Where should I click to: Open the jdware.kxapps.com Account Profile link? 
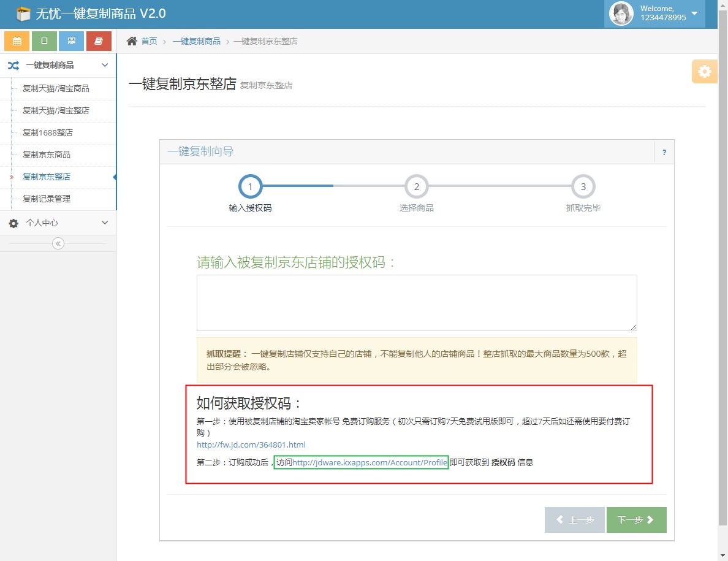[370, 462]
